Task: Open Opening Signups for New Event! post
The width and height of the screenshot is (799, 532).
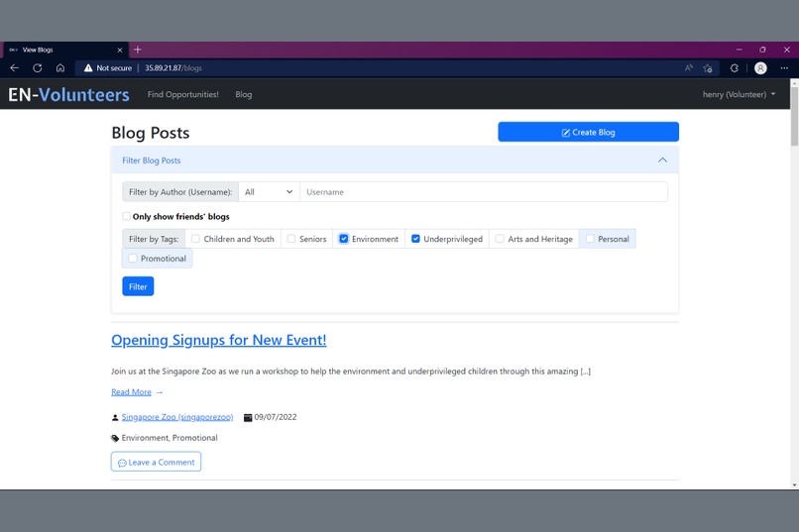Action: point(219,340)
